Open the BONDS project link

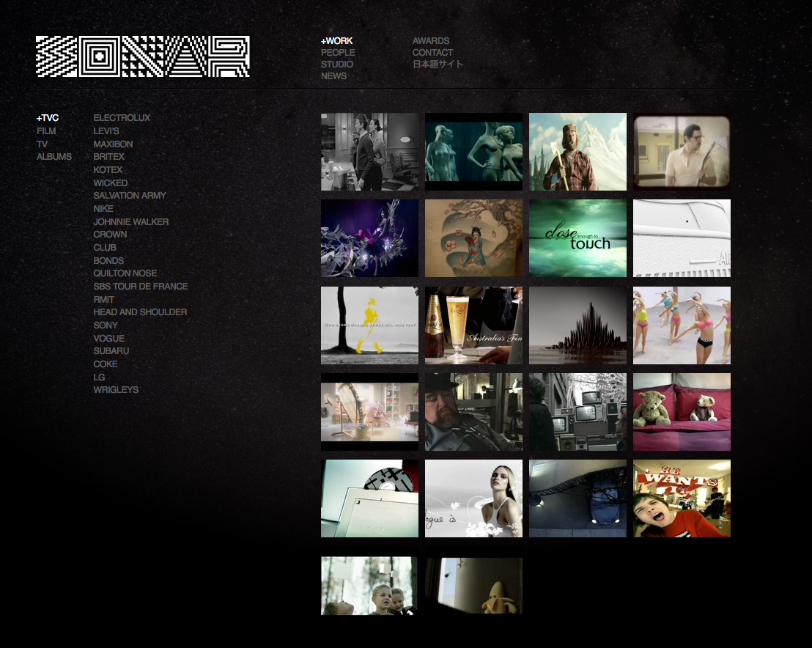[x=108, y=260]
